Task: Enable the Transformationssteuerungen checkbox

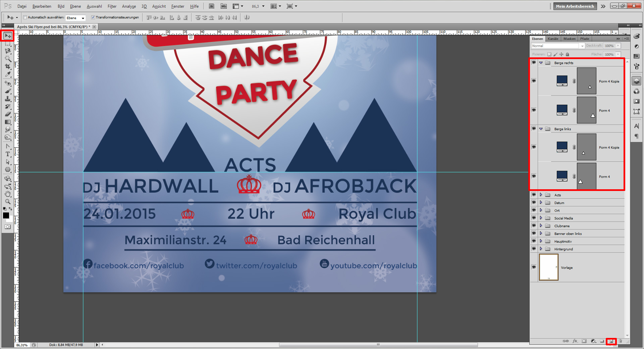Action: point(93,17)
